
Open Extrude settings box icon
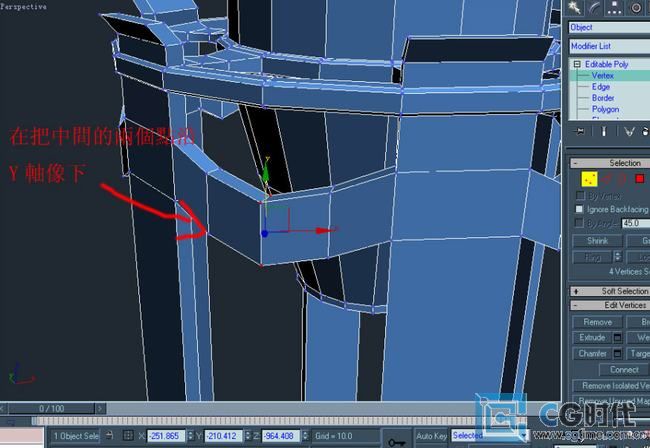pyautogui.click(x=618, y=338)
